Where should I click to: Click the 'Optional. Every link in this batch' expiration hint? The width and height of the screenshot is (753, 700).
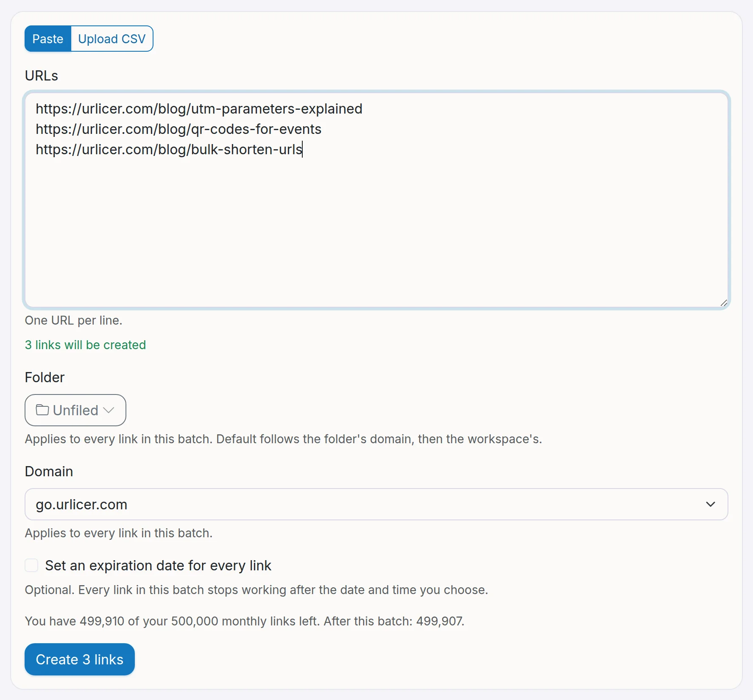[257, 590]
